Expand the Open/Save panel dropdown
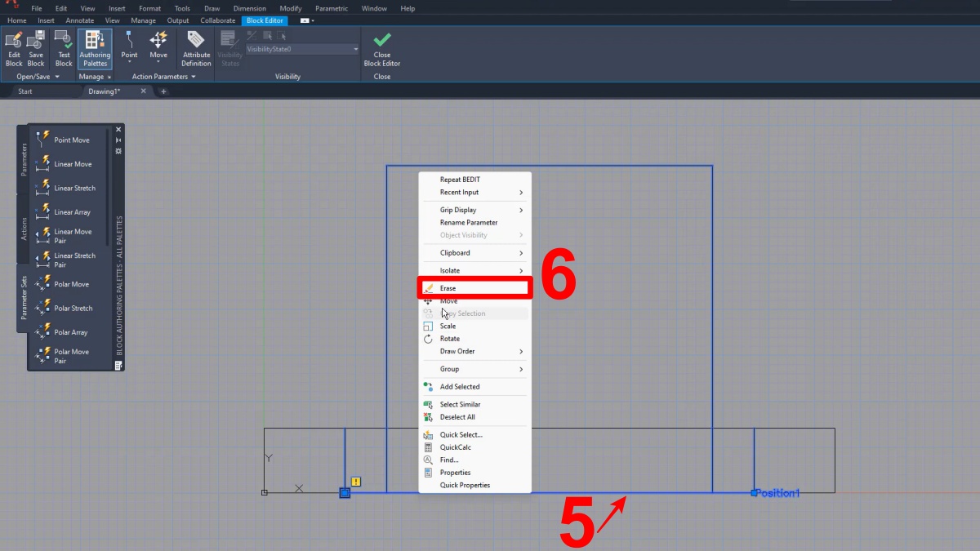Image resolution: width=980 pixels, height=551 pixels. click(x=57, y=77)
